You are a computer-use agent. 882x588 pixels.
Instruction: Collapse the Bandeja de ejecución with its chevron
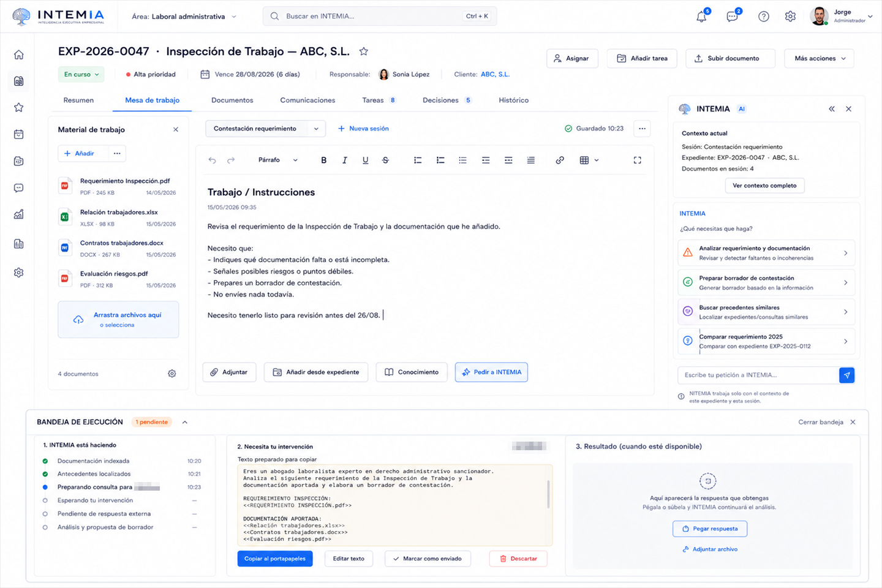185,422
